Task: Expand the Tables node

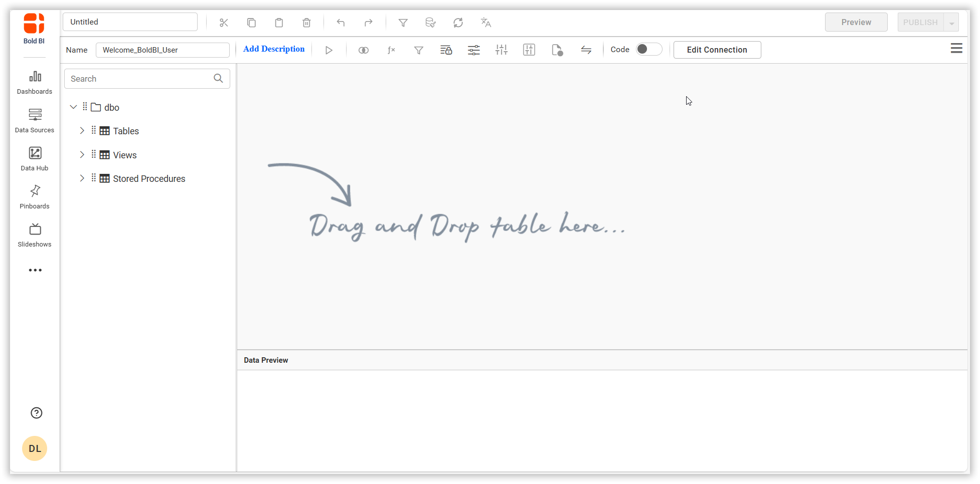Action: (82, 131)
